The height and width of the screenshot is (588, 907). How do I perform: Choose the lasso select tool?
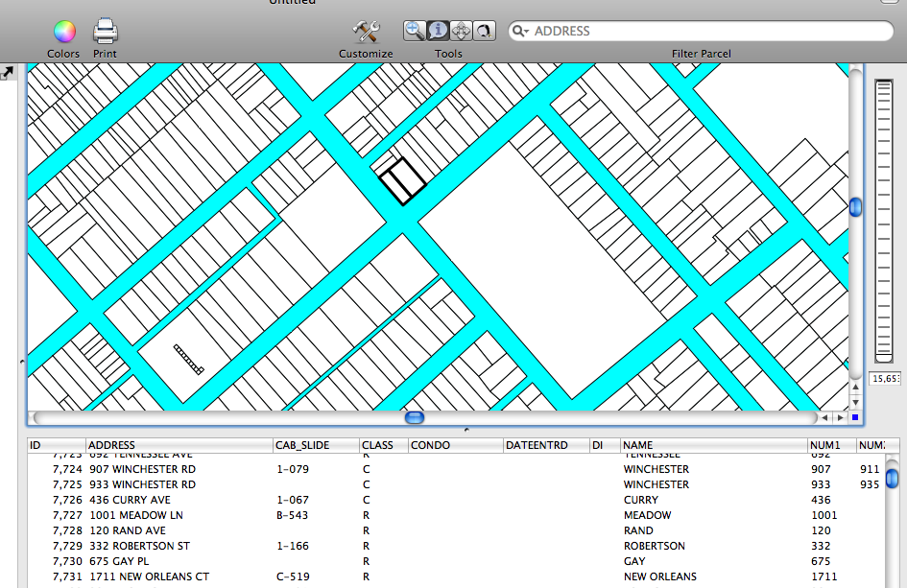coord(484,31)
